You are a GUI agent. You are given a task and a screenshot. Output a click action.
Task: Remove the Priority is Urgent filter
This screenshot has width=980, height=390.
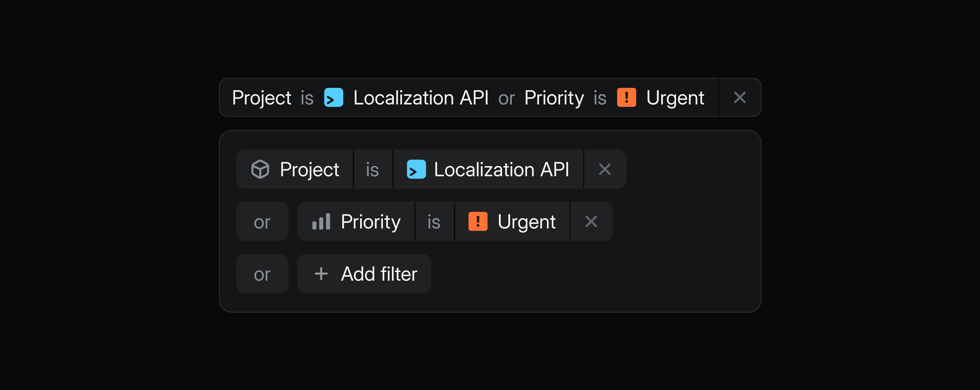[x=591, y=221]
